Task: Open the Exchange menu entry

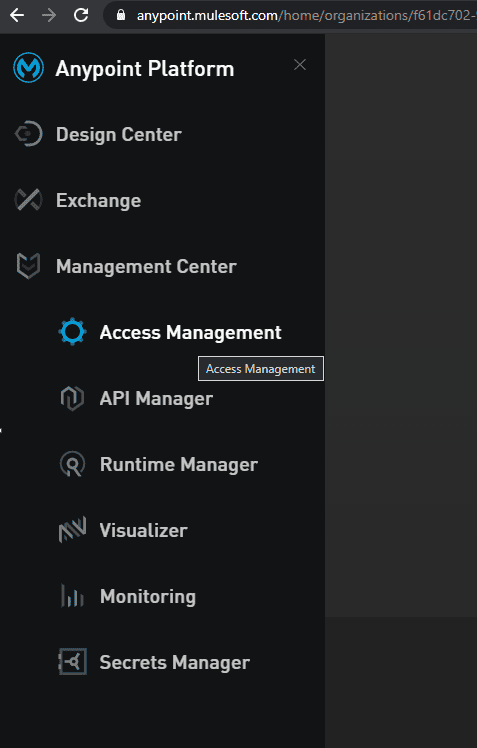Action: pyautogui.click(x=98, y=200)
